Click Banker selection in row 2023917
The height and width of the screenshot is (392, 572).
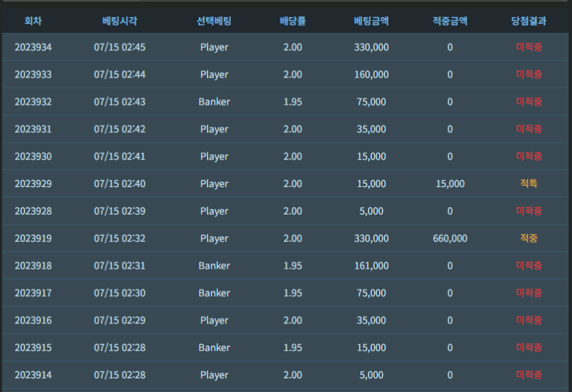(x=214, y=293)
